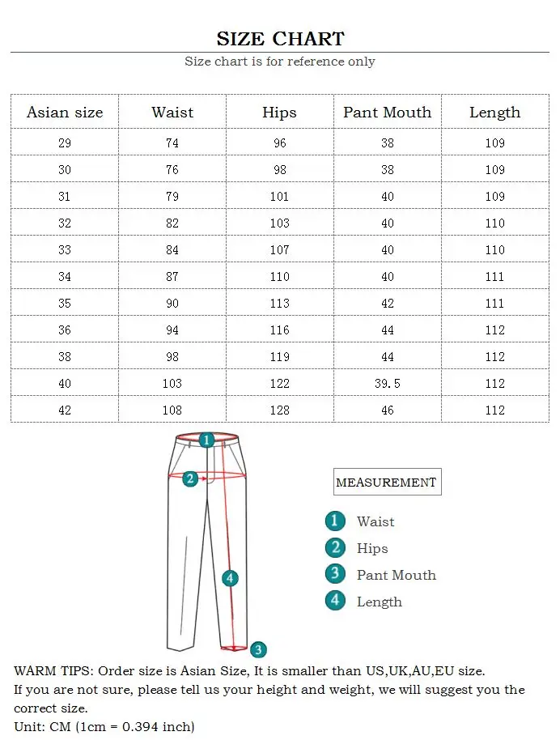Viewport: 560px width, 740px height.
Task: Select the Length column header
Action: click(x=495, y=112)
